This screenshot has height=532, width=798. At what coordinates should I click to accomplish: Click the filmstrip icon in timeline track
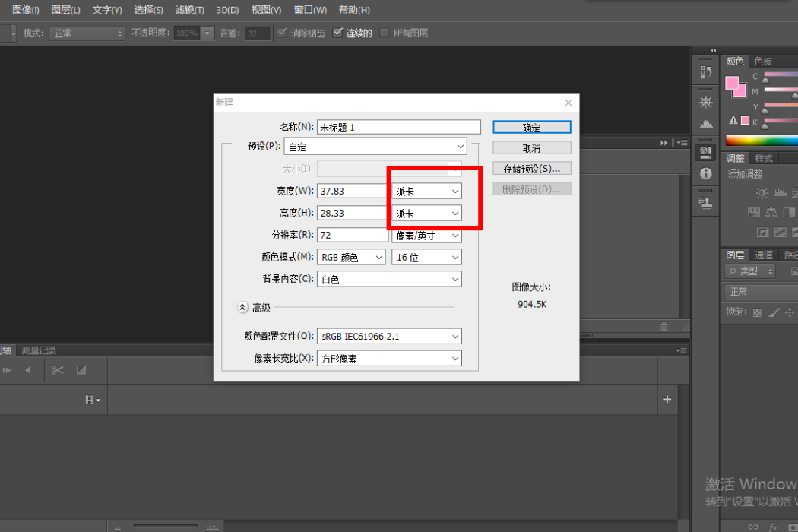[92, 401]
